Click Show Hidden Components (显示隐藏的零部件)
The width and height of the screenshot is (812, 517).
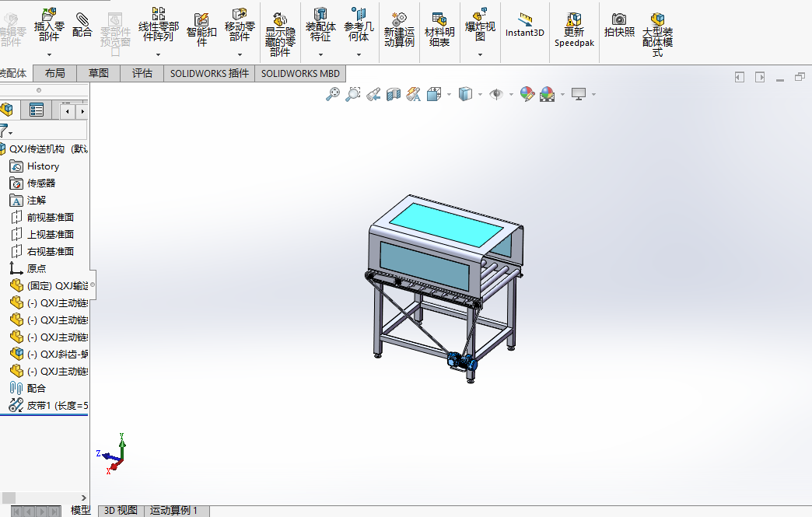point(280,34)
